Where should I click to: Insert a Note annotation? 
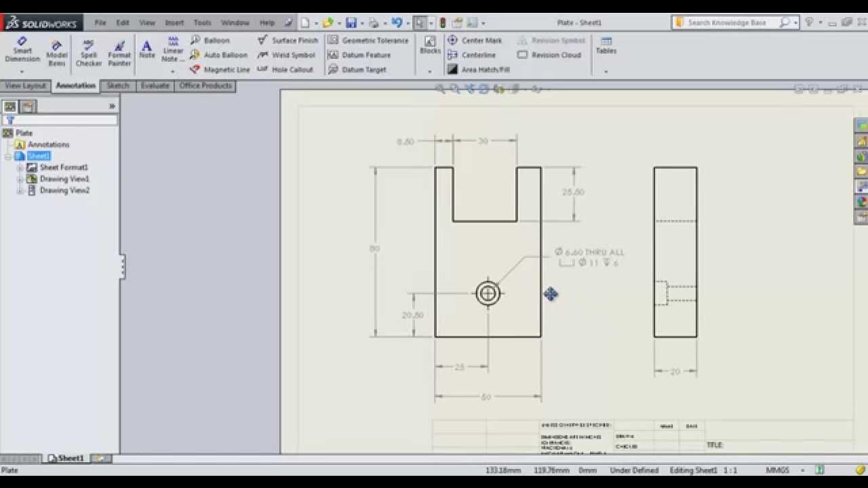pyautogui.click(x=146, y=49)
